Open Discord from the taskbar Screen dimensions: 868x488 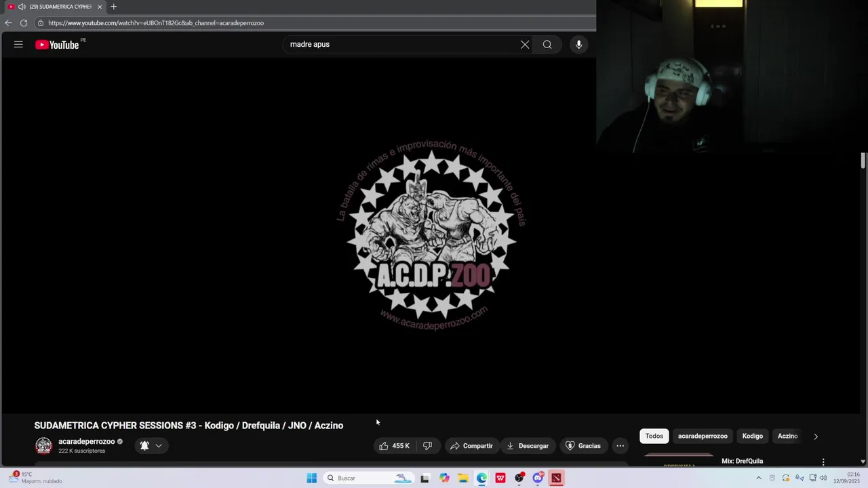538,479
